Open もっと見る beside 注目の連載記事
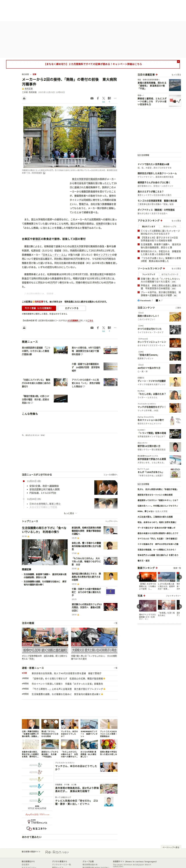Screen dimensions: 186x868 (x=176, y=75)
